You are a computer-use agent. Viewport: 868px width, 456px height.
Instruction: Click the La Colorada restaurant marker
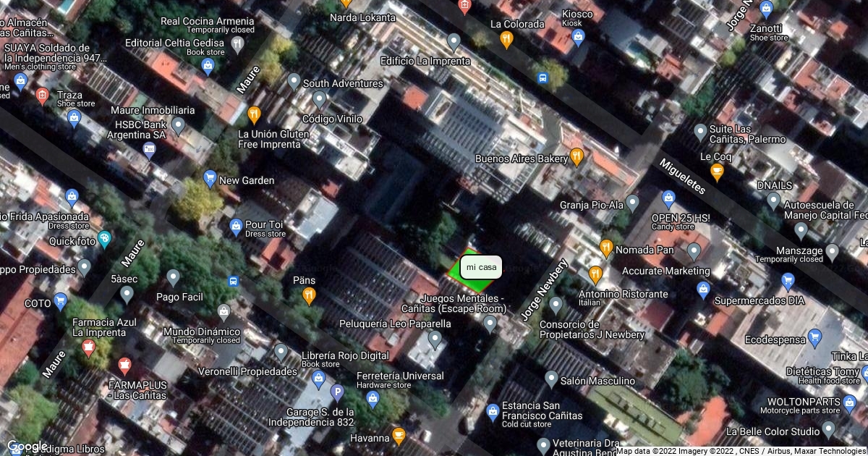[506, 39]
